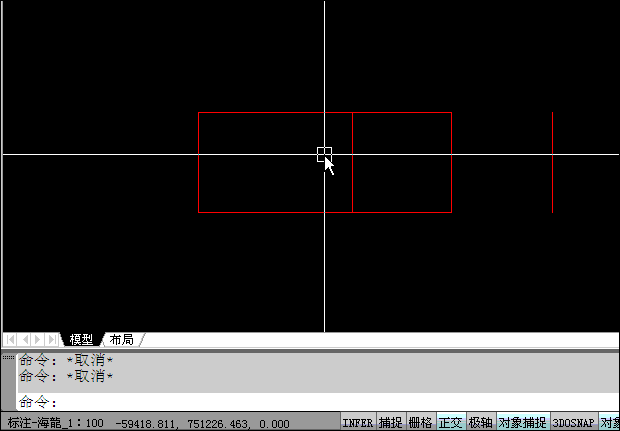Screen dimensions: 620x431
Task: Go to next layout tab arrow
Action: (38, 340)
